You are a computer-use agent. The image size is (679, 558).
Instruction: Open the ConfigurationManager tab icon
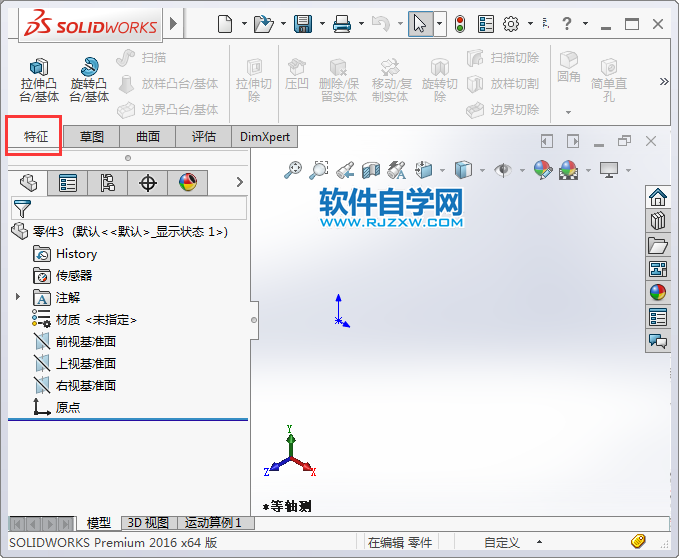coord(107,183)
